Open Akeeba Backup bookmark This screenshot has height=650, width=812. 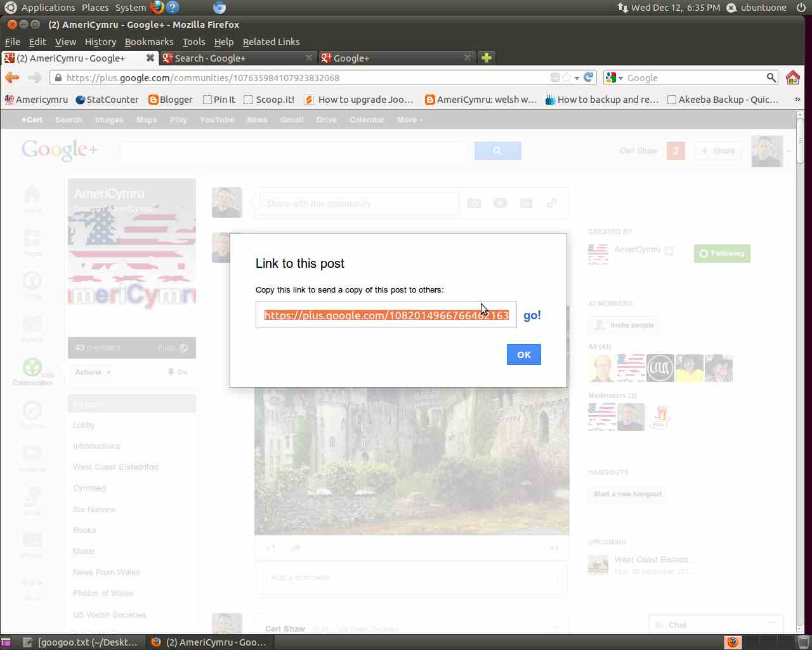pos(723,100)
